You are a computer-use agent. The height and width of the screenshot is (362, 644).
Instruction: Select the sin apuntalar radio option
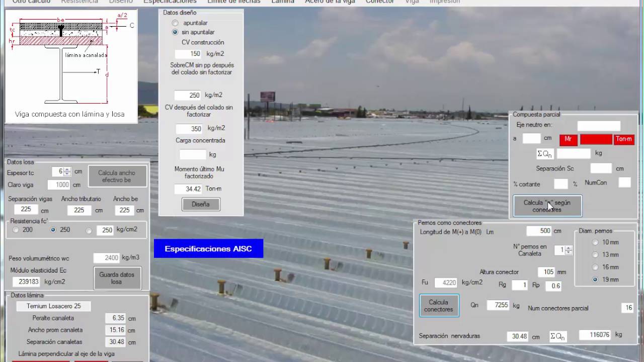[175, 32]
